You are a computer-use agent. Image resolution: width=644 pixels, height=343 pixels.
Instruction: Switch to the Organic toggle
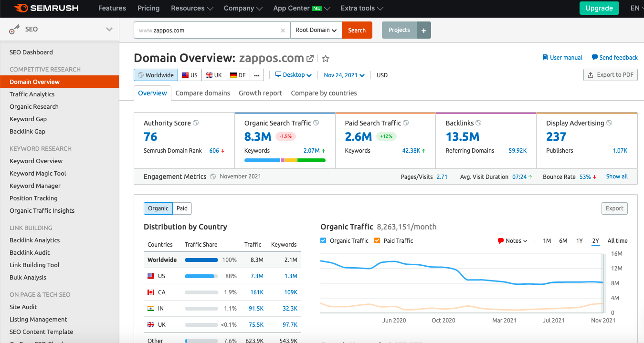pos(158,208)
